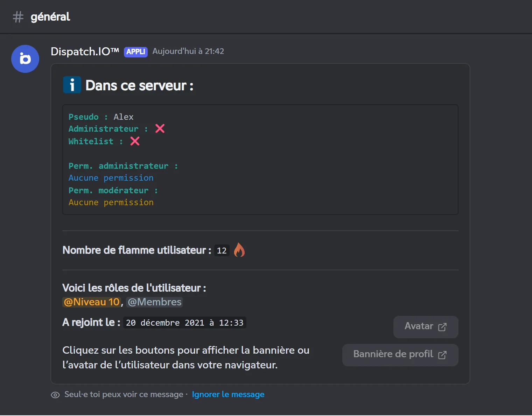Click the eye icon beside ephemeral notice
This screenshot has height=416, width=532.
55,395
